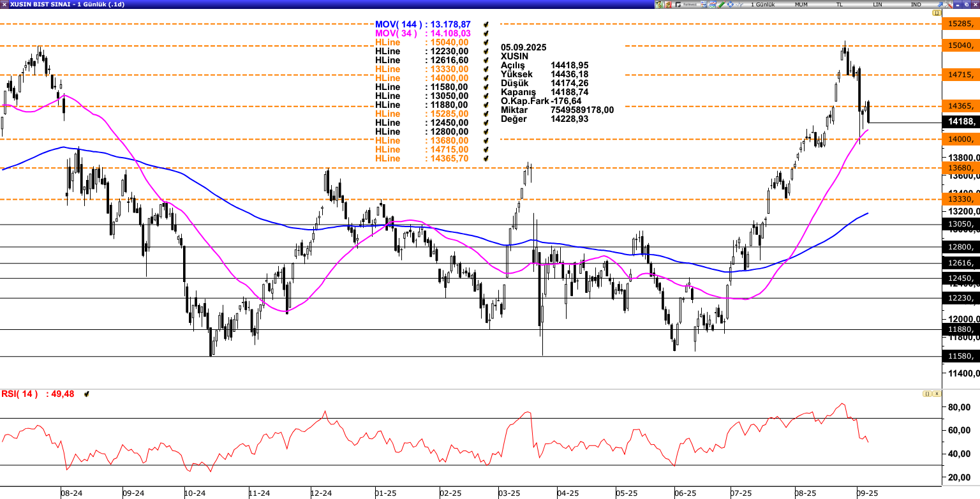The height and width of the screenshot is (499, 980).
Task: Click the 13680 orange price axis label
Action: 960,167
